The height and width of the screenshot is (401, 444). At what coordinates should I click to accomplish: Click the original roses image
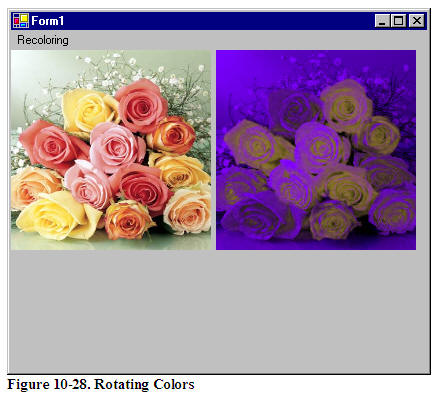click(x=111, y=150)
